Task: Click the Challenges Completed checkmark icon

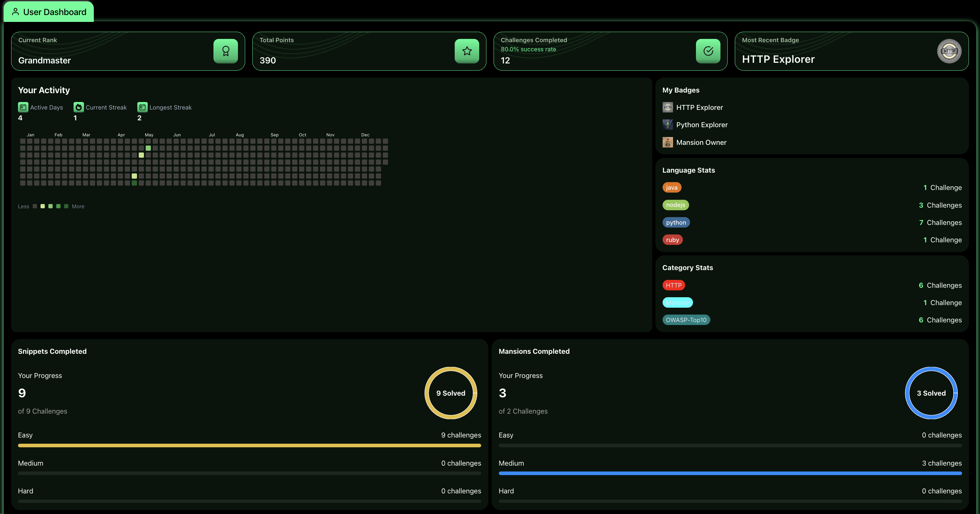Action: (708, 51)
